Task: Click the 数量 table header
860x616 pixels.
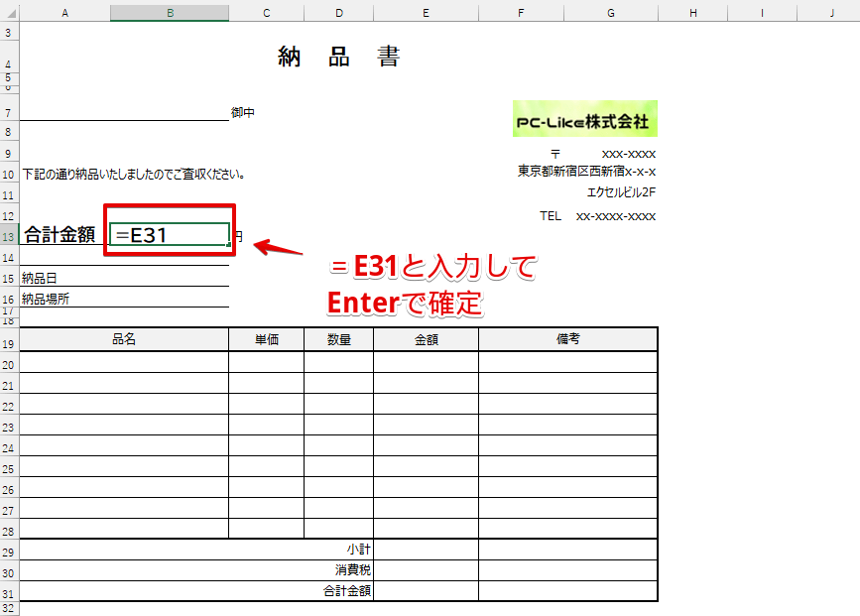Action: pyautogui.click(x=339, y=339)
